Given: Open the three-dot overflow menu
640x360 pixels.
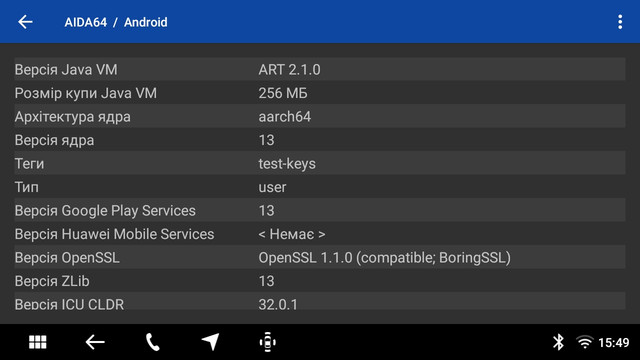Looking at the screenshot, I should (620, 22).
